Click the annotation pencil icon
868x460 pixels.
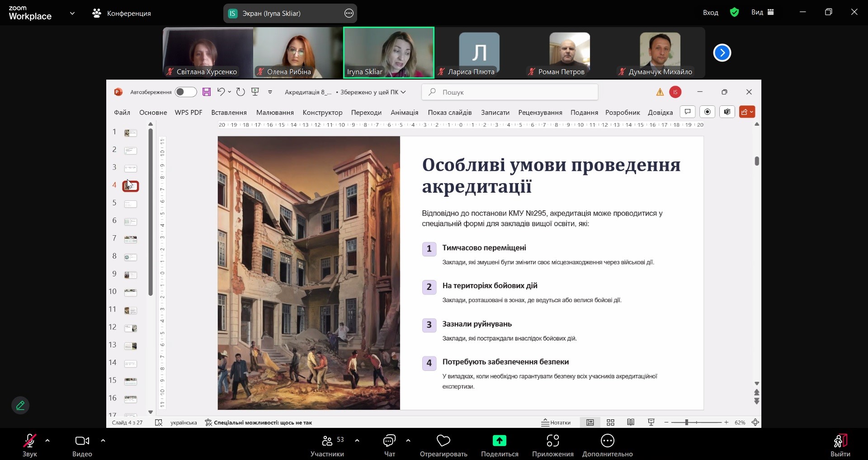click(20, 405)
